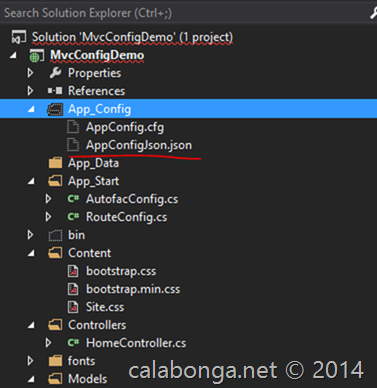Collapse the Content folder
This screenshot has height=388, width=377.
pyautogui.click(x=31, y=253)
